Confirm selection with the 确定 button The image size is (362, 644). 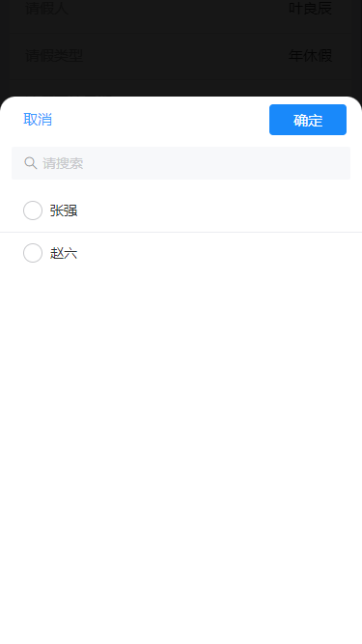308,120
